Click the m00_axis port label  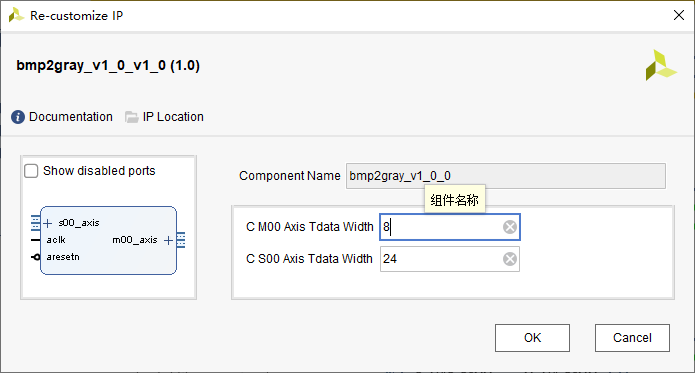(135, 240)
